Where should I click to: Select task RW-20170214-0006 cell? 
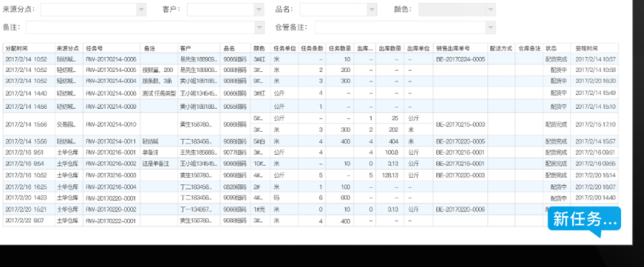111,59
